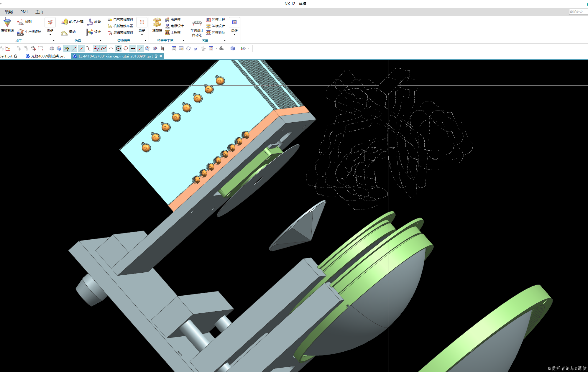Switch to the 主页 ribbon tab
The height and width of the screenshot is (372, 588).
pos(39,12)
